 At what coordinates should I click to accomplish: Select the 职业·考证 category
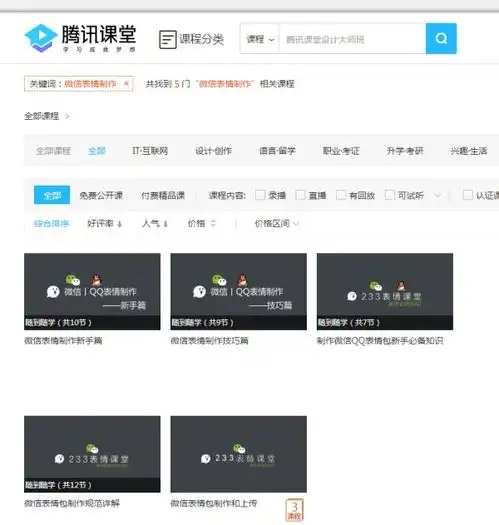[341, 151]
